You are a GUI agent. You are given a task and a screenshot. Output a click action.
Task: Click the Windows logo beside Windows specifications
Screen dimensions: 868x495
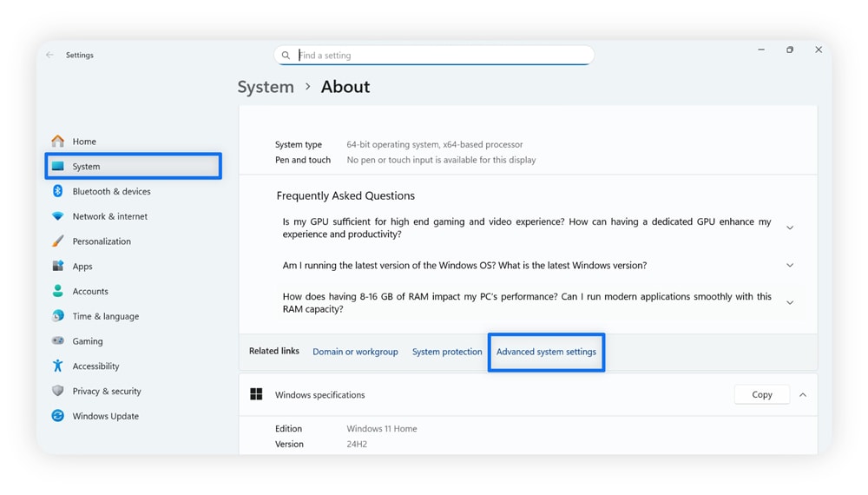[256, 394]
